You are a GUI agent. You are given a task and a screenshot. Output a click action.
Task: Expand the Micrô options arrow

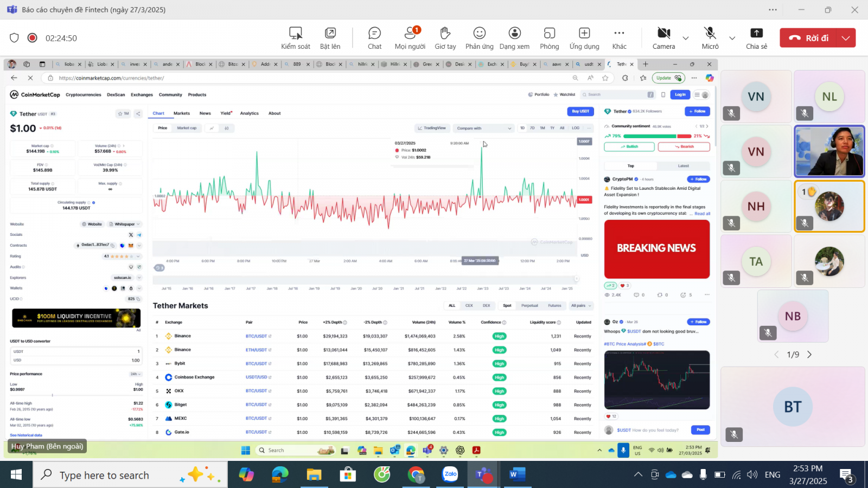pyautogui.click(x=732, y=38)
